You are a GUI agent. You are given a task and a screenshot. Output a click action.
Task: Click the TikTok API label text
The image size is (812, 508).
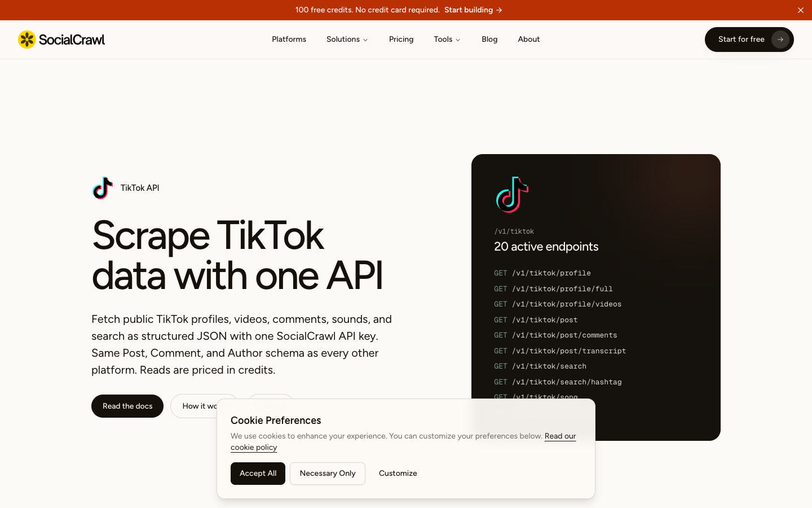point(140,188)
